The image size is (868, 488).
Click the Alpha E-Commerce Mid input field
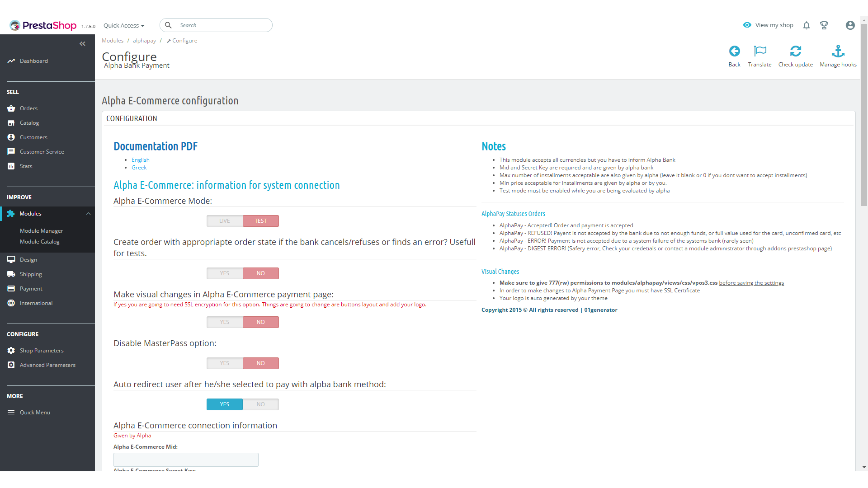click(x=186, y=460)
